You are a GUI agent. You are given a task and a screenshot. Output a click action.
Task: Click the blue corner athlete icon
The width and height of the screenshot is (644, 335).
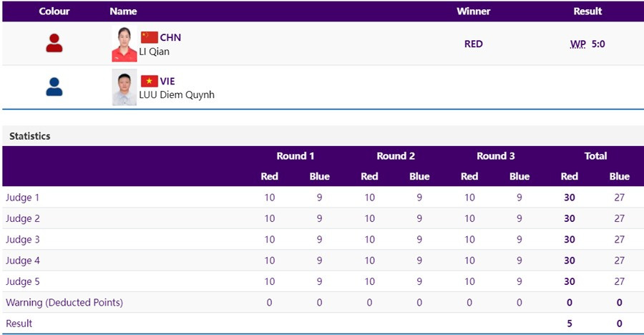pos(54,87)
